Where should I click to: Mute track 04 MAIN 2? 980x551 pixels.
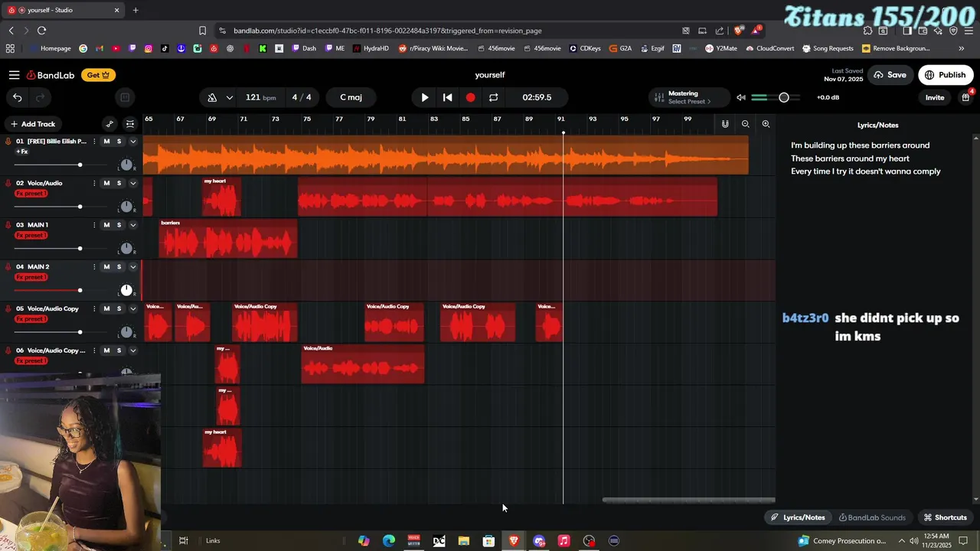click(x=106, y=267)
